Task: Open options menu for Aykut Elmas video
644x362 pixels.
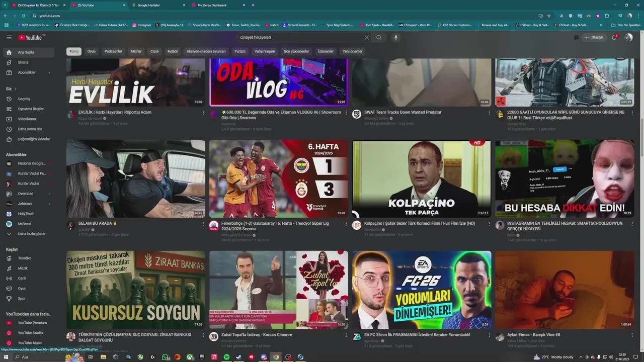Action: (632, 335)
